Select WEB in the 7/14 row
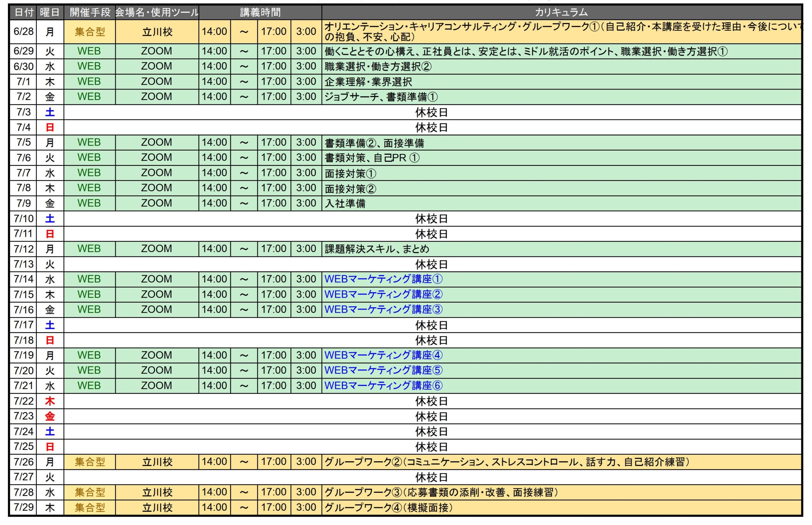 click(90, 279)
